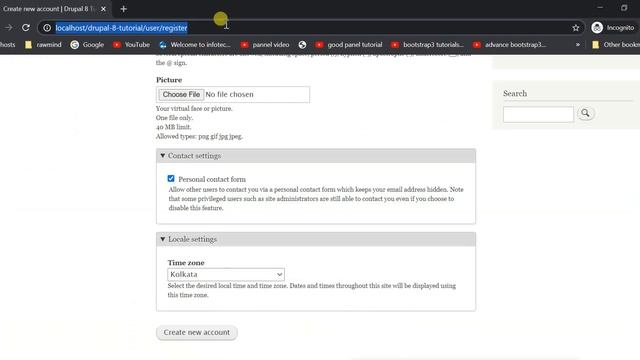Click the sidebar 'Search' heading

coord(515,93)
